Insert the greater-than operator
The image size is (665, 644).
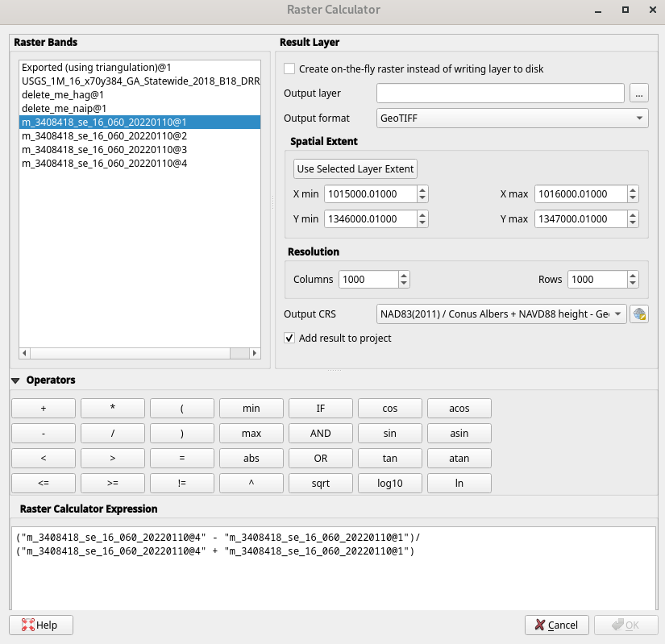tap(113, 459)
